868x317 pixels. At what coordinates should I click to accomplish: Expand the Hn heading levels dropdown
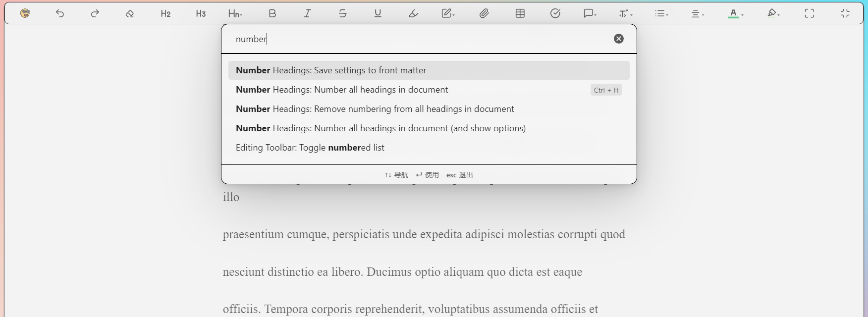click(x=235, y=13)
